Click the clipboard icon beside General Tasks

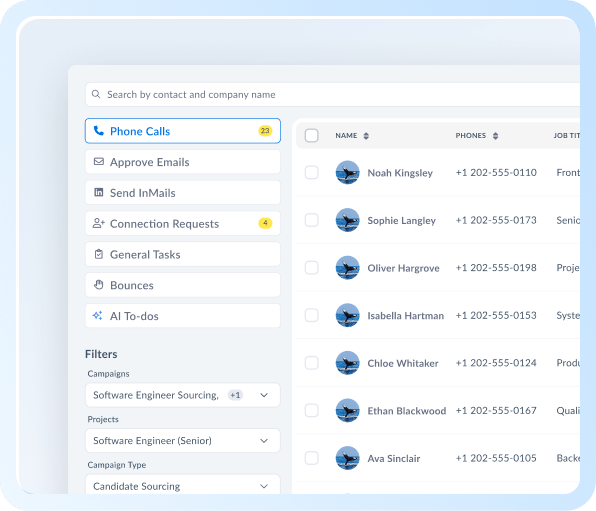point(99,254)
